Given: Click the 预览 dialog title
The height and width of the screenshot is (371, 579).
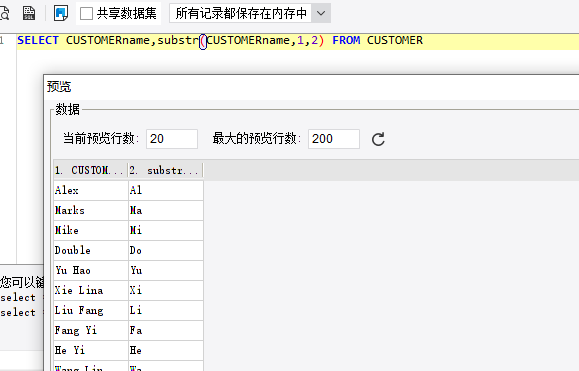Looking at the screenshot, I should point(59,87).
